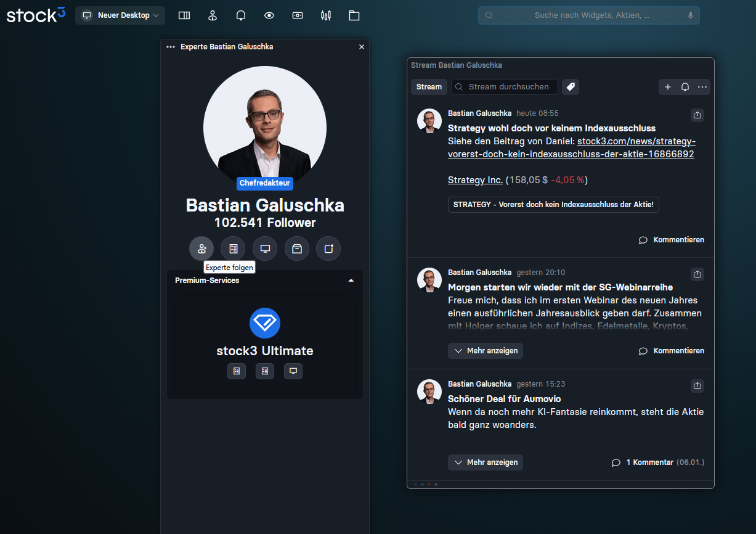Click the headline Strategy wohl doch vor keinem Indexausschluss
The image size is (756, 534).
point(551,128)
